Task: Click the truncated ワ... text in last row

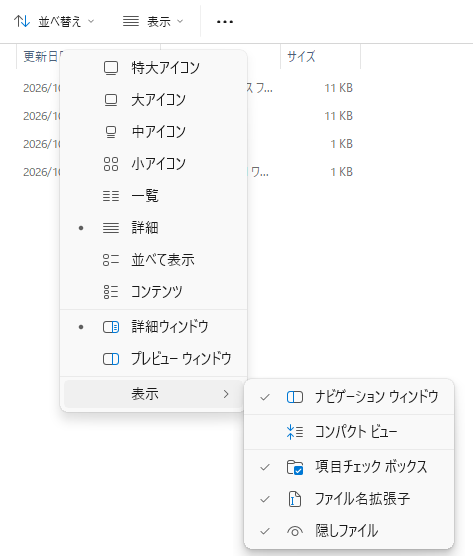Action: pyautogui.click(x=259, y=172)
